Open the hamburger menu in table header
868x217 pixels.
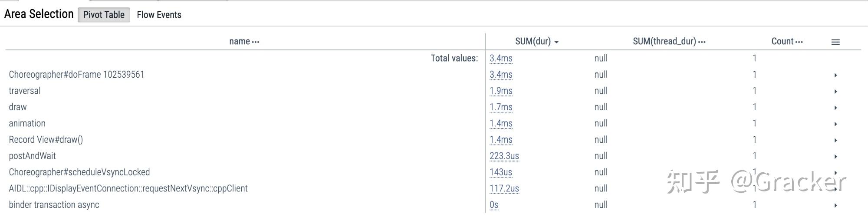click(835, 42)
